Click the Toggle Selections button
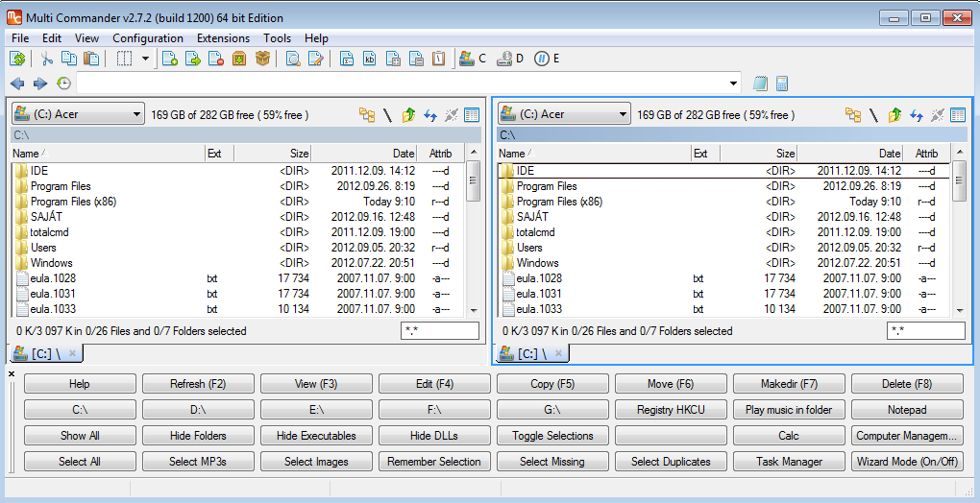 552,436
